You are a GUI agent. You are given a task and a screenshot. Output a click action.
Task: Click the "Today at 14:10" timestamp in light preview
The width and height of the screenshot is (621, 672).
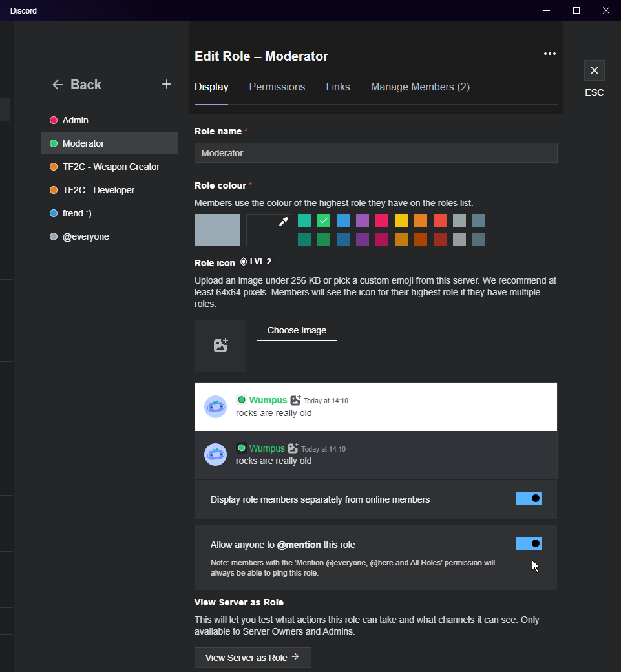[x=326, y=401]
